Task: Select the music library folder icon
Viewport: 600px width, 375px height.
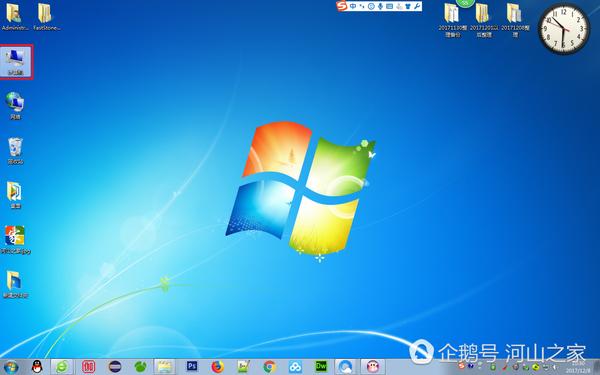Action: pyautogui.click(x=15, y=195)
